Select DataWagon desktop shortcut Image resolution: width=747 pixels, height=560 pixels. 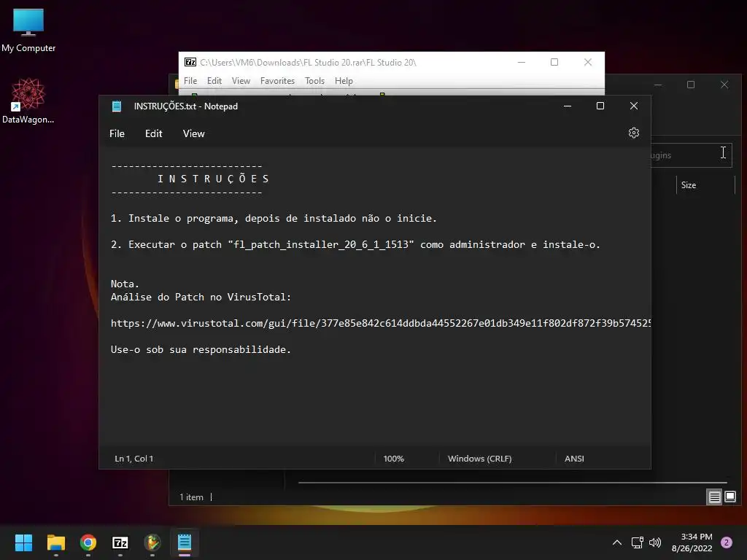coord(28,101)
